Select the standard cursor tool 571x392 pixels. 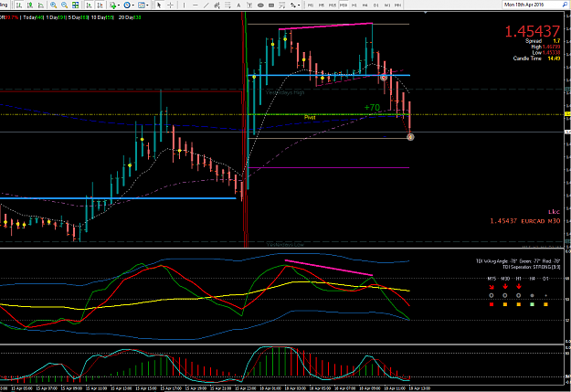(159, 5)
